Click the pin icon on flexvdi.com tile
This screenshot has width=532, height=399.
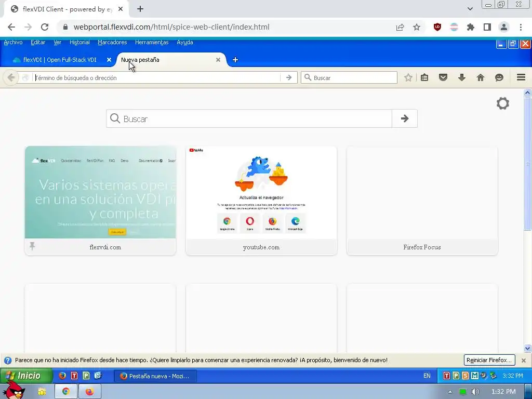[x=32, y=246]
